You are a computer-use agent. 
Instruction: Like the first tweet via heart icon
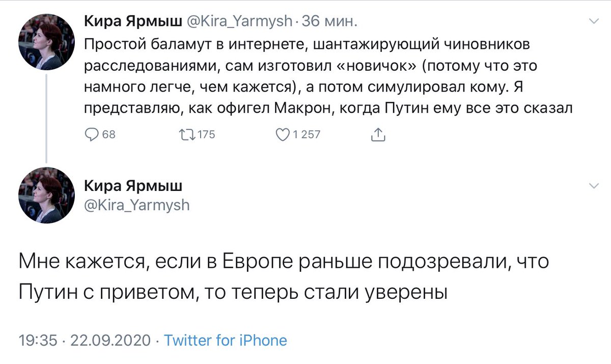282,134
